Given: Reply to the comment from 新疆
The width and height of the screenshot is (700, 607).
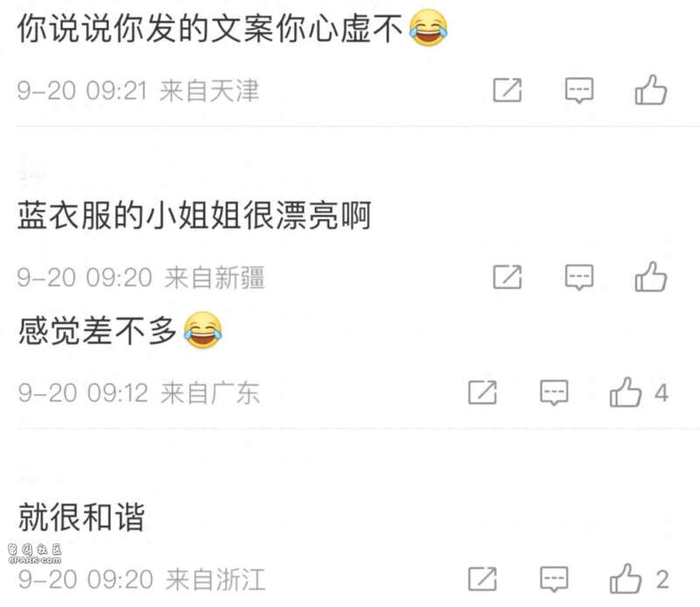Looking at the screenshot, I should point(579,277).
